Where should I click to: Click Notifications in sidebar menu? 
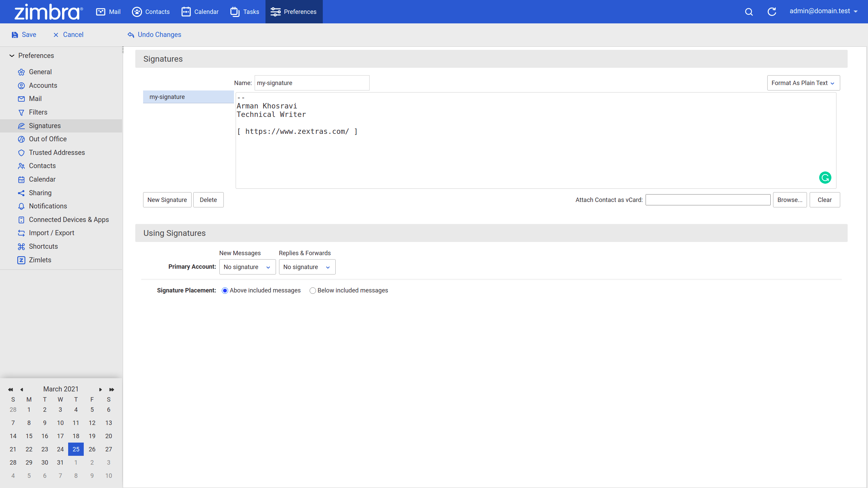point(48,206)
